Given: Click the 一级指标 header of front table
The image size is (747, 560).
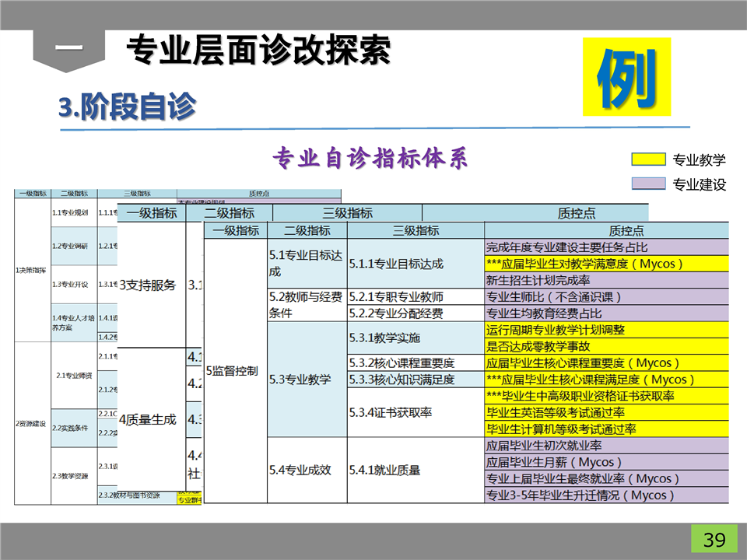Looking at the screenshot, I should pos(236,230).
